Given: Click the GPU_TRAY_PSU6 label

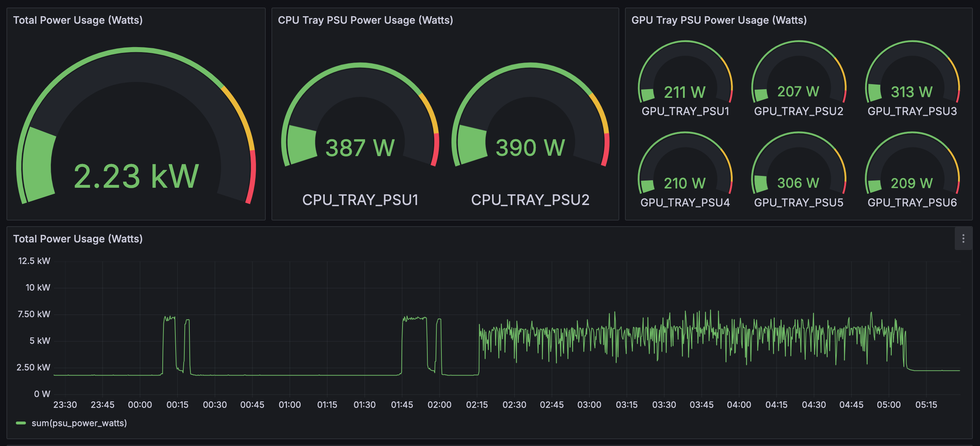Looking at the screenshot, I should (x=912, y=202).
